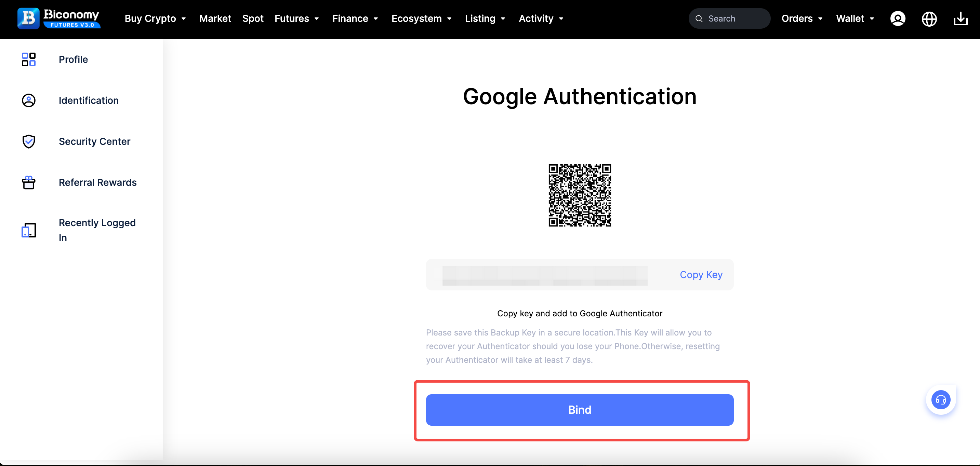Click the Profile grid icon

pyautogui.click(x=28, y=60)
